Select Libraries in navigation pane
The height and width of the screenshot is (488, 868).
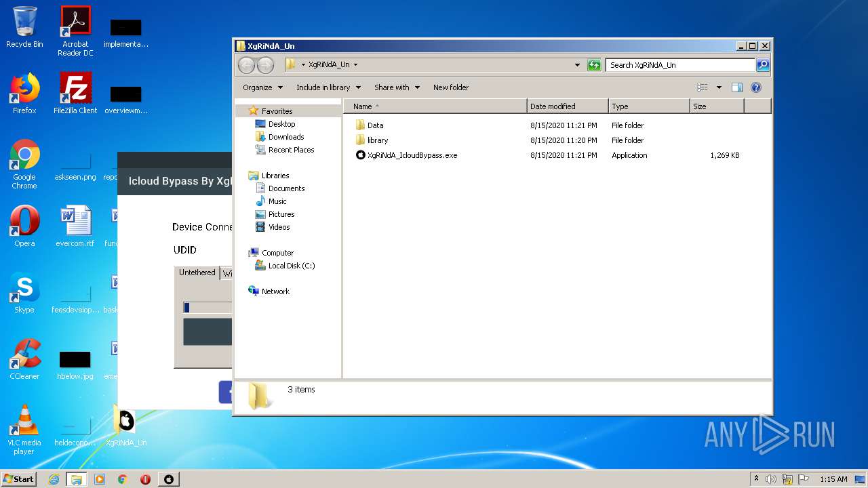(275, 176)
